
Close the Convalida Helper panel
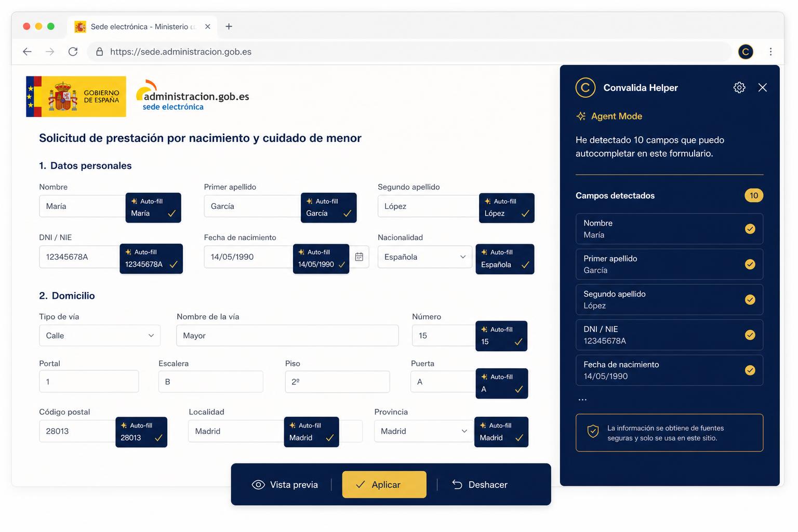coord(762,87)
